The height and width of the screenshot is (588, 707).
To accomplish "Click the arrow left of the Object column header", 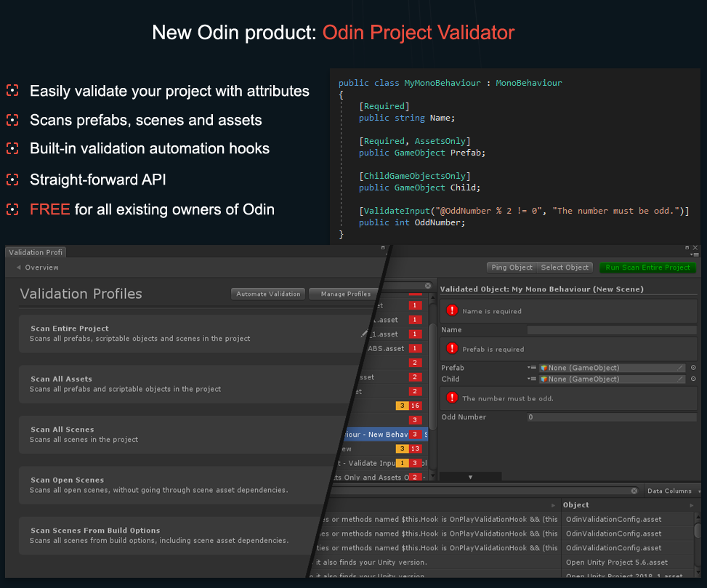I will point(553,505).
